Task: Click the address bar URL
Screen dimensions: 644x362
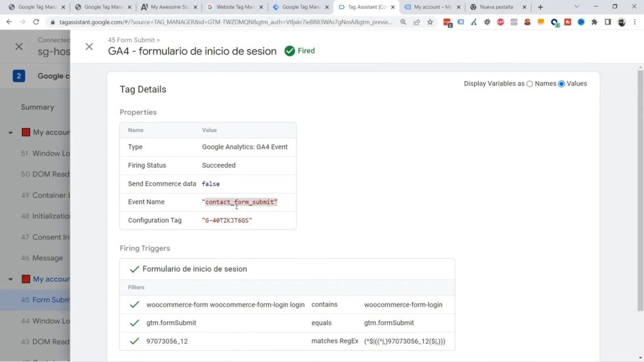Action: click(226, 22)
